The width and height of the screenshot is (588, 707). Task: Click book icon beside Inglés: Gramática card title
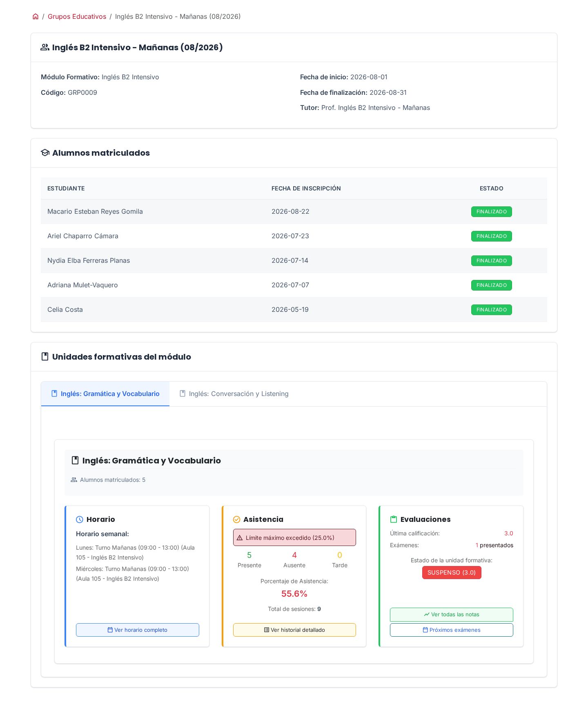(x=75, y=461)
